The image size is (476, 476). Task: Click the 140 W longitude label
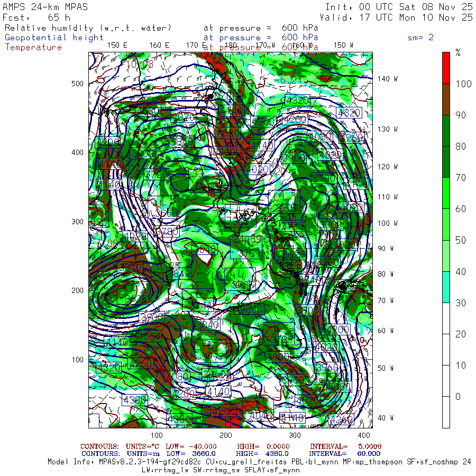[387, 79]
